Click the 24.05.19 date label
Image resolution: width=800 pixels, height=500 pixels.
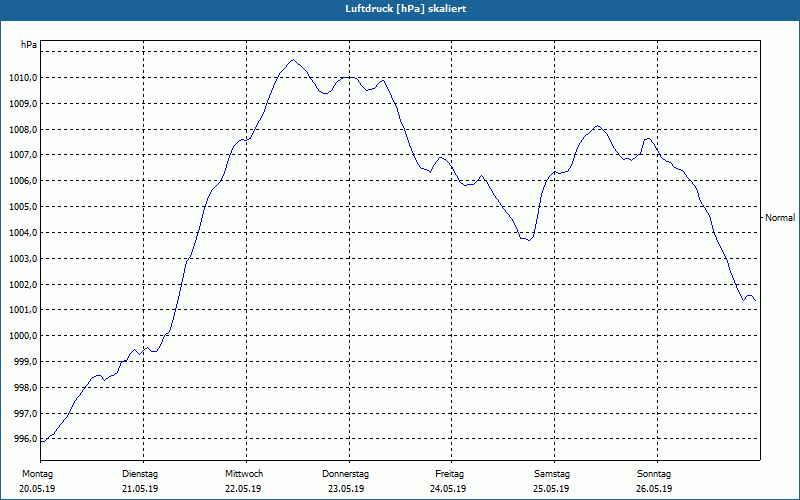point(448,489)
